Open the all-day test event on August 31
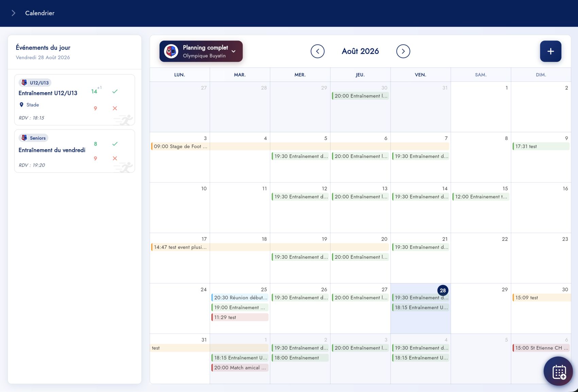 click(x=209, y=348)
